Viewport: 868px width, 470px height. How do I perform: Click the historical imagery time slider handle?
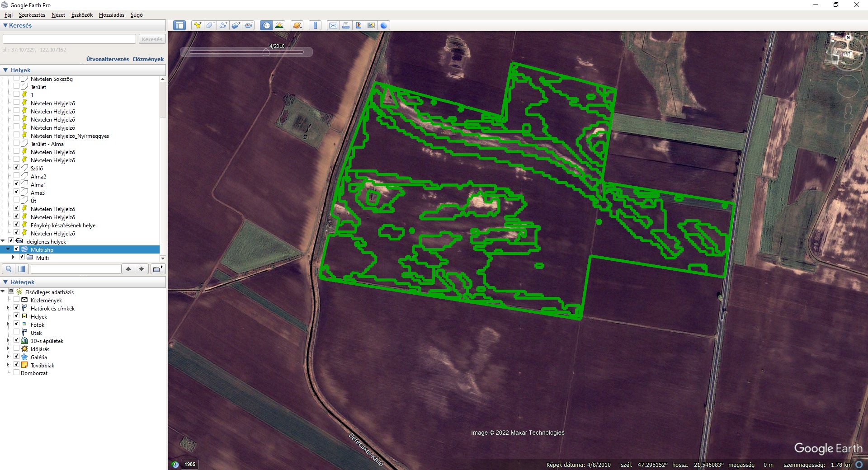coord(266,52)
